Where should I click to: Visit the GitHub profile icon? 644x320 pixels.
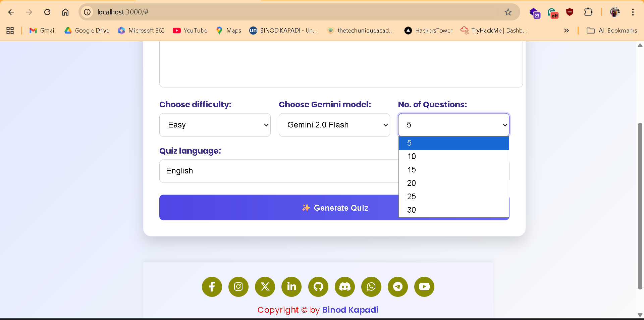[318, 287]
